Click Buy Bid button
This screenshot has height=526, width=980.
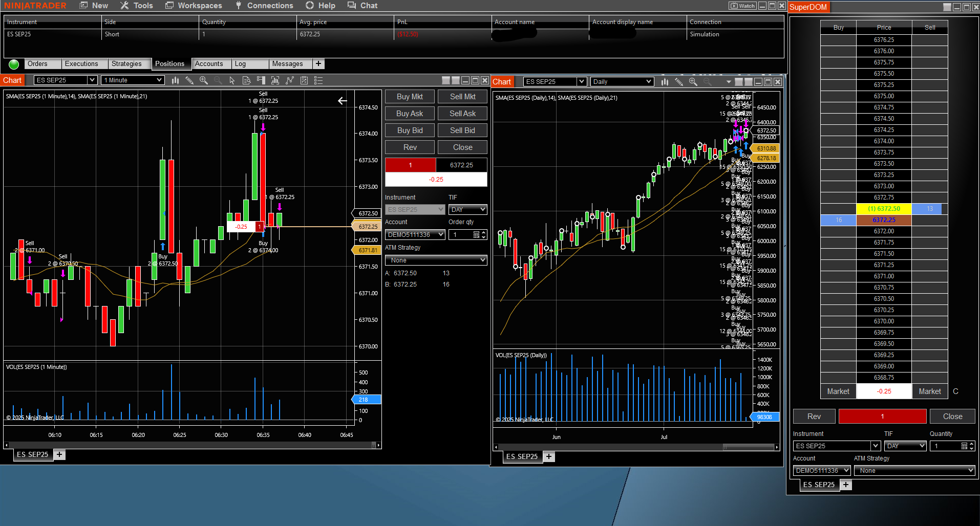coord(410,130)
